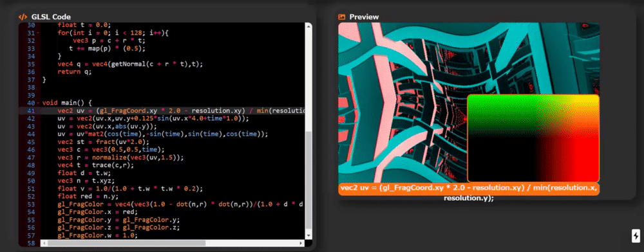Click the line 'vec3 c = vec3(0.5,0.5,time);'

pyautogui.click(x=111, y=150)
